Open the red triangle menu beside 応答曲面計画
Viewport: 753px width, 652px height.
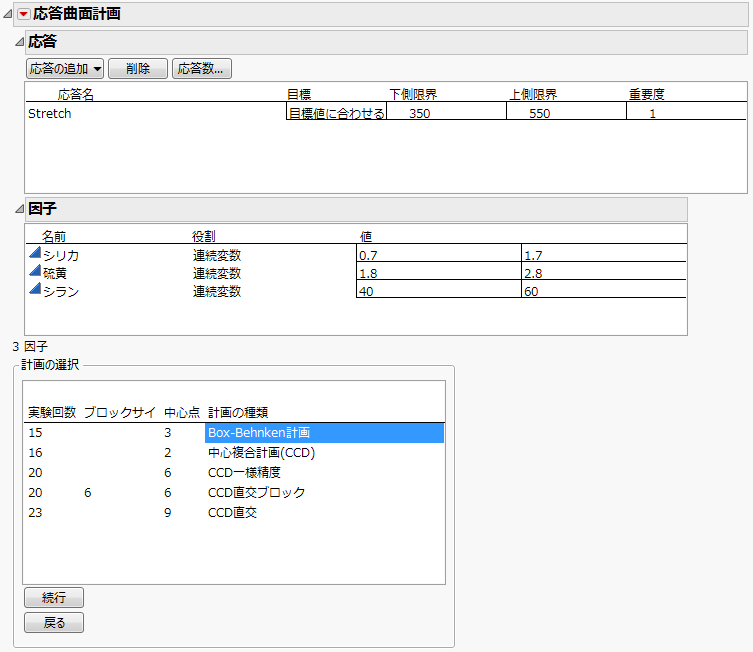[x=24, y=14]
